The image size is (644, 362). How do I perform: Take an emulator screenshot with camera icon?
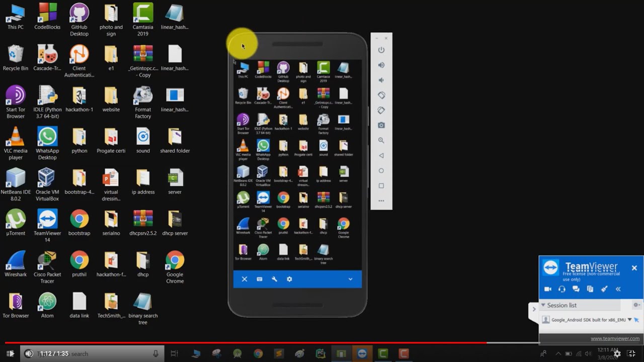click(381, 125)
